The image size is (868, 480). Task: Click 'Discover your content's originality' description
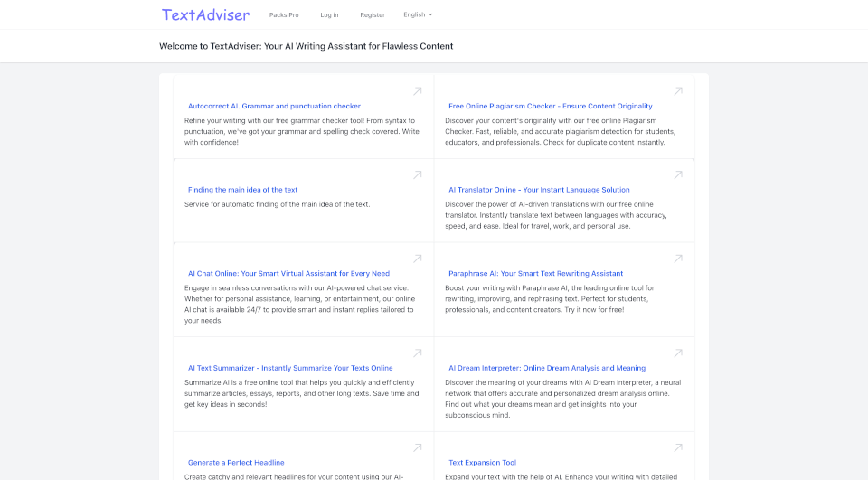click(x=561, y=132)
